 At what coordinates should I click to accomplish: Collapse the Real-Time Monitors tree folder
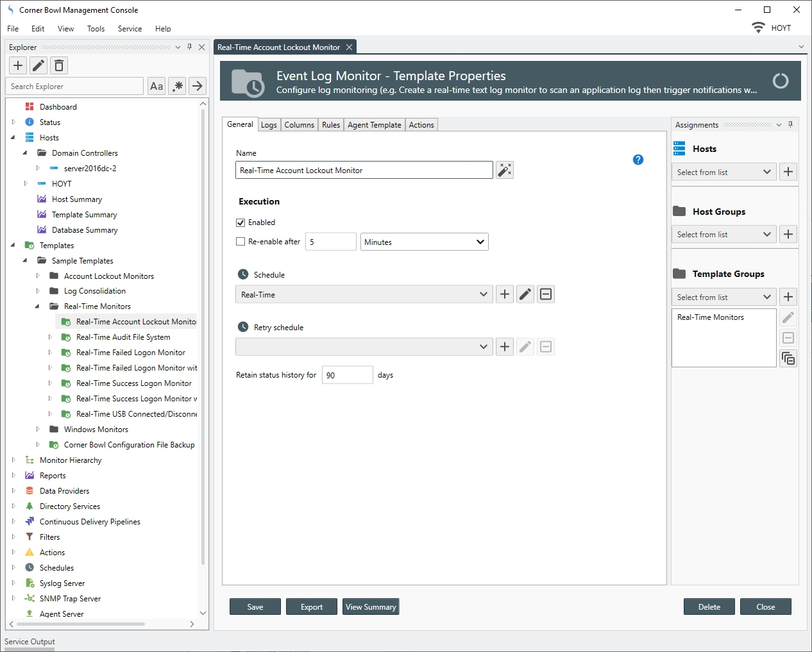tap(37, 306)
